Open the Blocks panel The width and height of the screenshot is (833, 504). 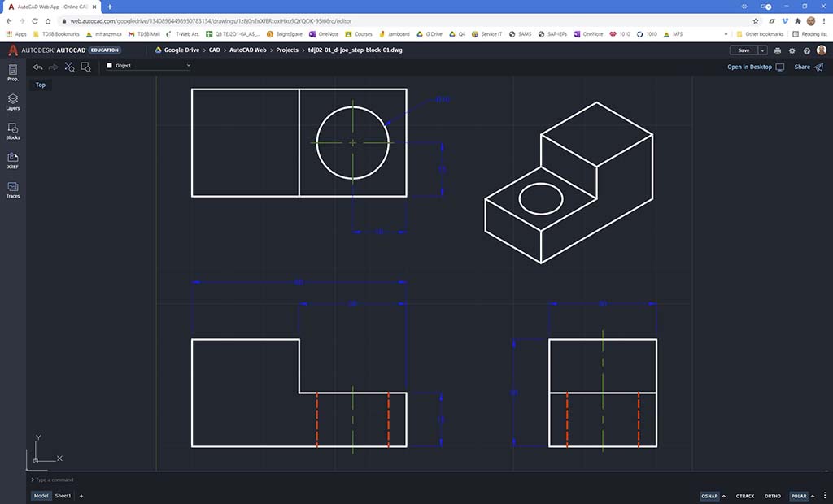pyautogui.click(x=13, y=131)
